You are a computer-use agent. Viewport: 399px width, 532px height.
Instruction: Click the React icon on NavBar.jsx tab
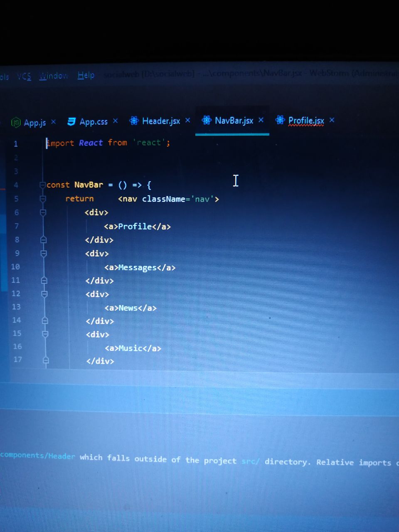[x=207, y=121]
